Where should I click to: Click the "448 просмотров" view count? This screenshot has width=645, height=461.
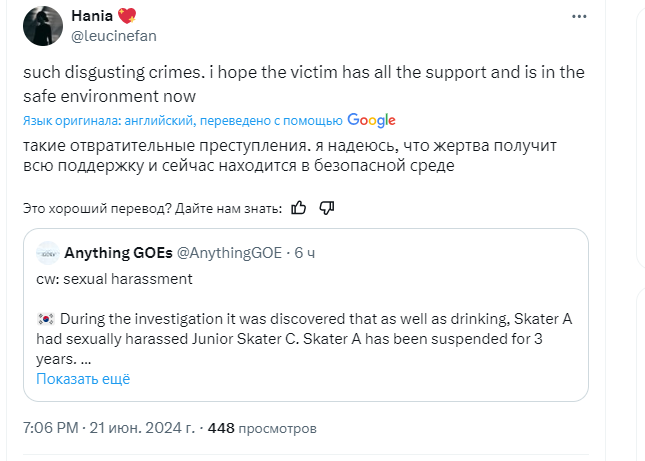262,428
